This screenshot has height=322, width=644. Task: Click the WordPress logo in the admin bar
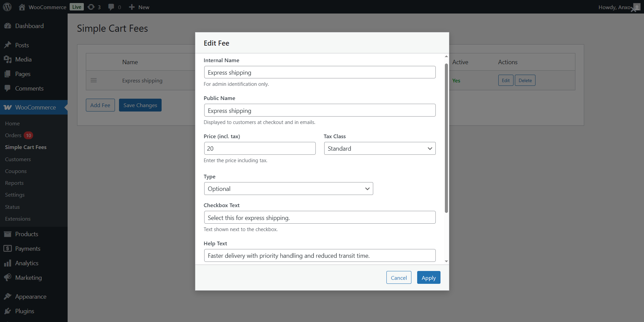(7, 7)
